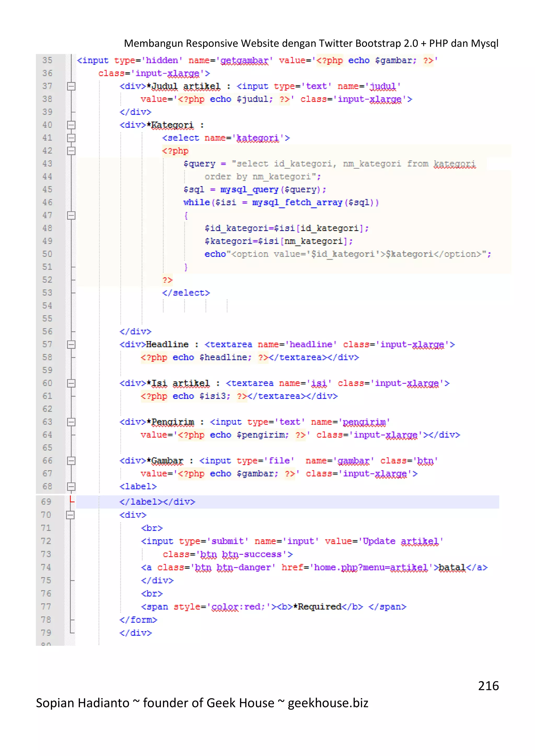This screenshot has height=756, width=535.
Task: Collapse while-loop brace fold at line 47
Action: pyautogui.click(x=71, y=215)
